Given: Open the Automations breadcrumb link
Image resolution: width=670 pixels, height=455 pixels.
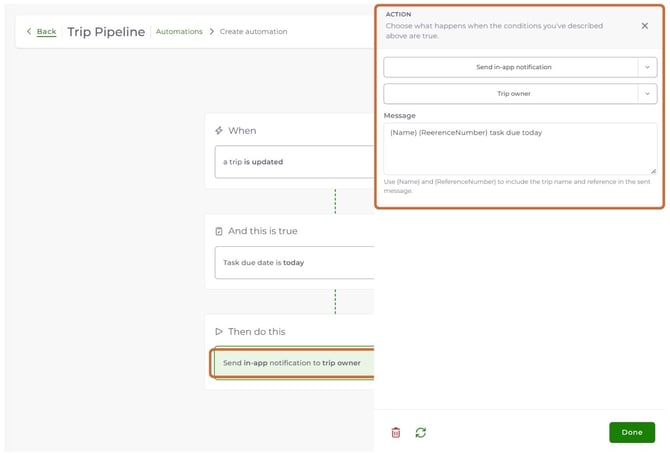Looking at the screenshot, I should click(179, 32).
